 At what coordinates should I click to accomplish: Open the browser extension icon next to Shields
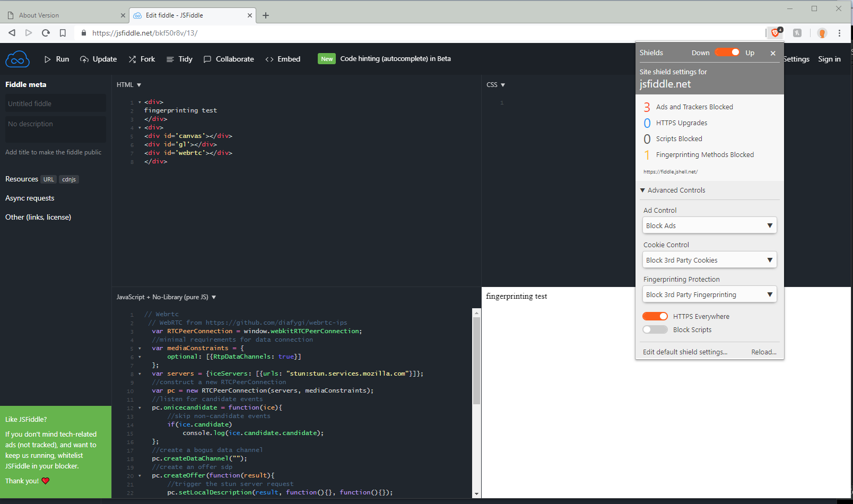(x=797, y=33)
